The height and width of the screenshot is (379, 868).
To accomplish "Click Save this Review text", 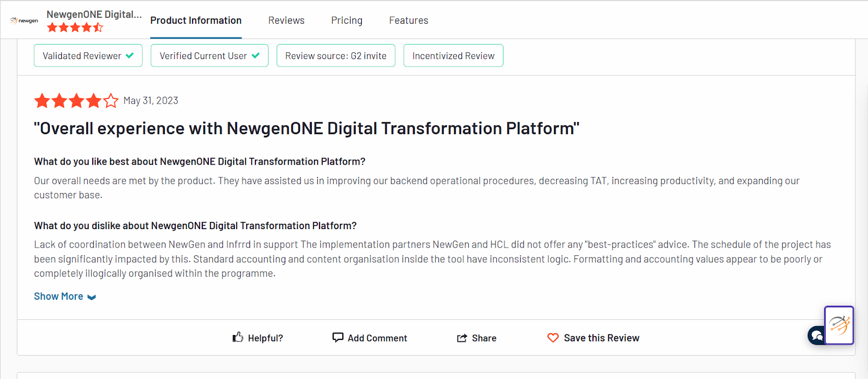I will pos(602,338).
